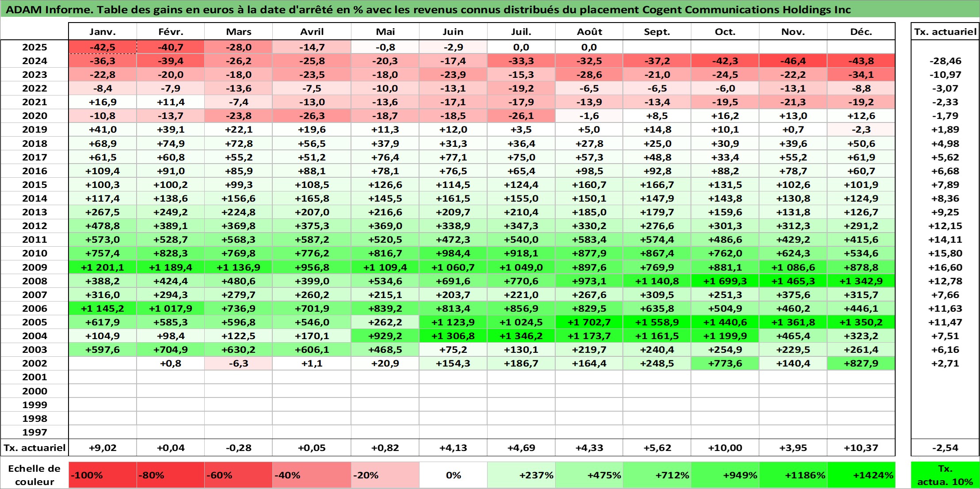Click the +1 201,1 cell in the 2009 row
The image size is (980, 489).
(x=103, y=267)
